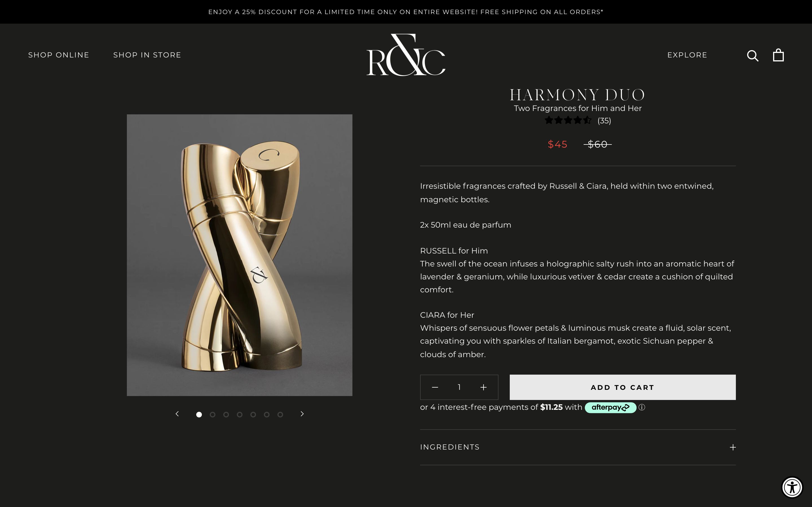Open the accessibility widget
This screenshot has width=812, height=507.
[x=793, y=488]
